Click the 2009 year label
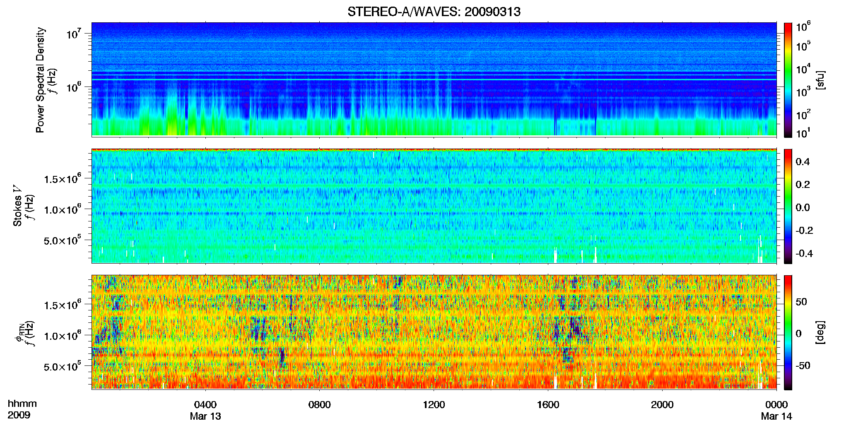 pos(19,415)
